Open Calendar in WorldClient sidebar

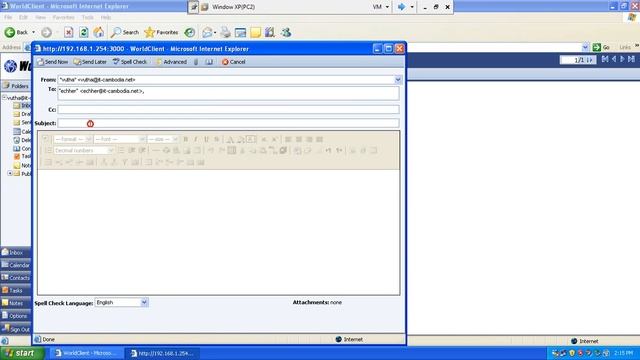click(16, 265)
